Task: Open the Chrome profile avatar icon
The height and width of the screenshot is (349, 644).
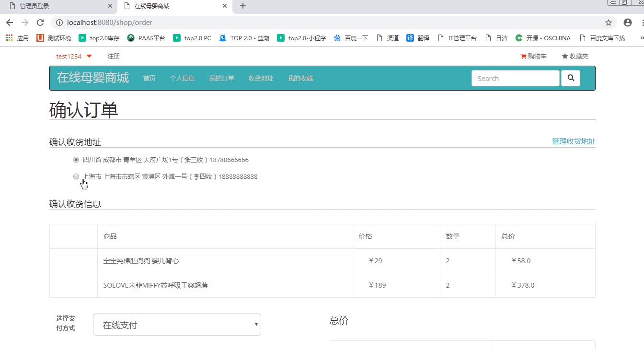Action: 628,23
